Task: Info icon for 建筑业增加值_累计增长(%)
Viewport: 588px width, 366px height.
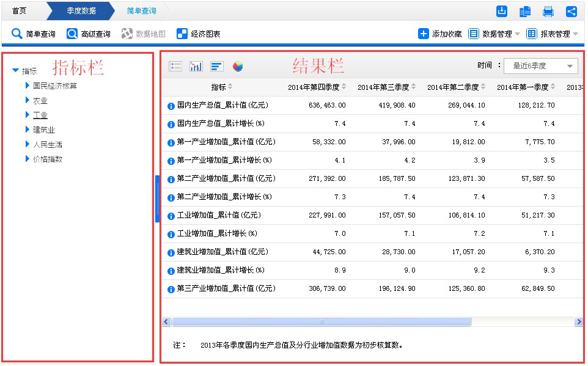Action: click(x=171, y=271)
